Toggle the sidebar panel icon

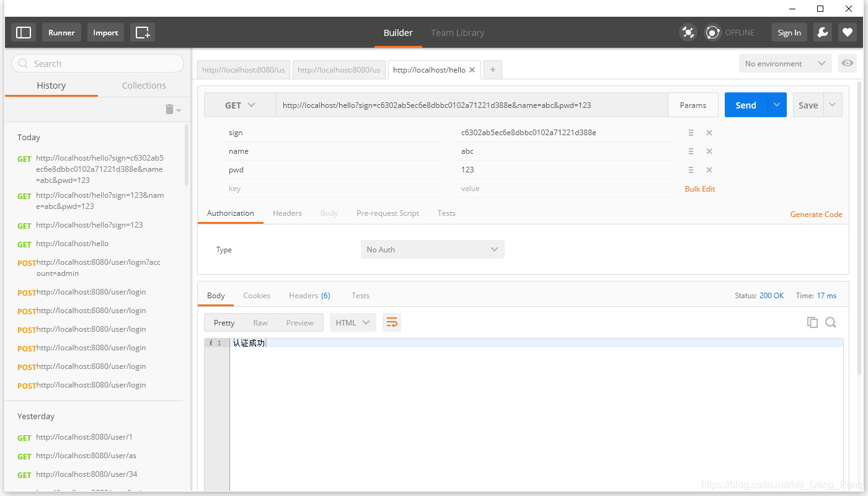[x=24, y=32]
